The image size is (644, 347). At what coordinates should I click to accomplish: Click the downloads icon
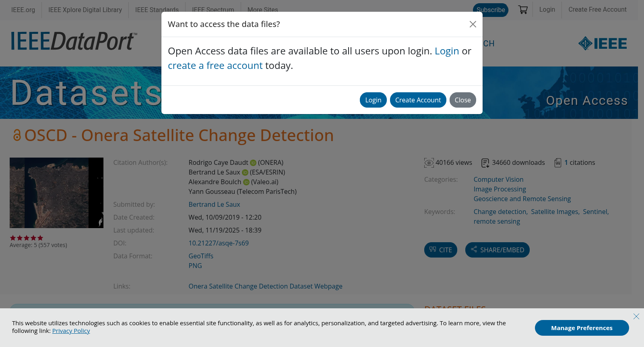pyautogui.click(x=485, y=163)
